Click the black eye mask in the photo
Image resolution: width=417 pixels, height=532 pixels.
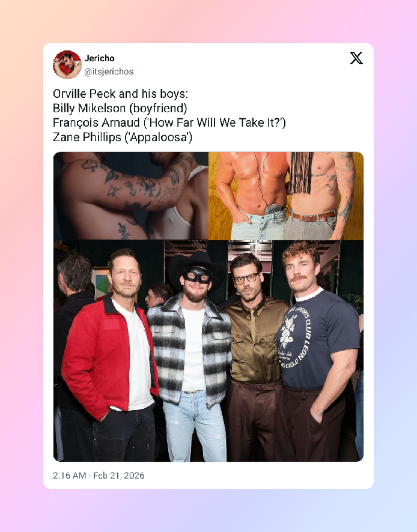(x=197, y=275)
